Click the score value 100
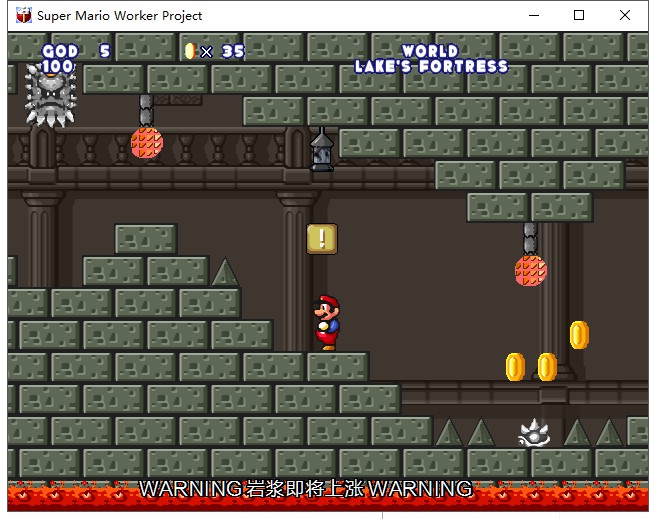This screenshot has height=519, width=656. point(59,66)
